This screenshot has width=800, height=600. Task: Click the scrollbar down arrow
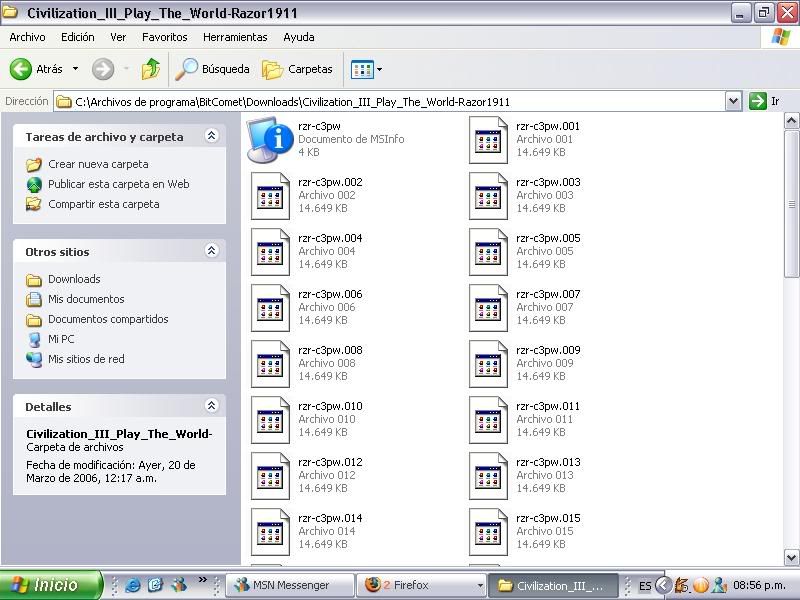point(791,557)
